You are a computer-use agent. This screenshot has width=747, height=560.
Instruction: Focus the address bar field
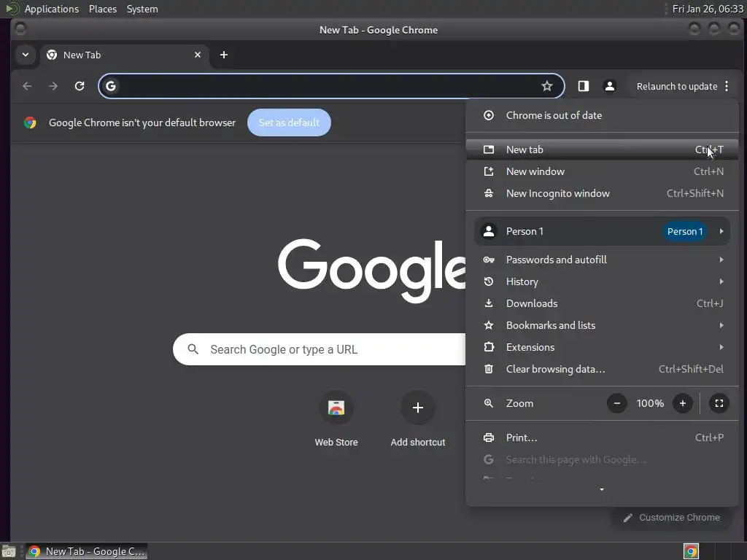331,86
